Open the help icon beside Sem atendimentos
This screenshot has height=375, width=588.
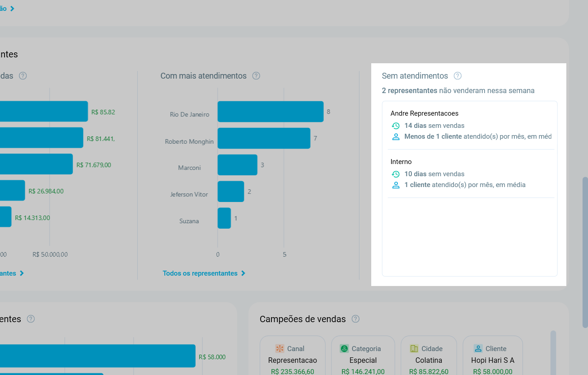tap(457, 76)
